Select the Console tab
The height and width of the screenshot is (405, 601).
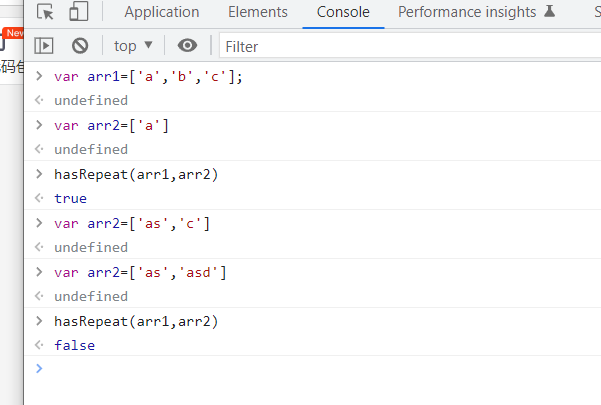[x=343, y=13]
